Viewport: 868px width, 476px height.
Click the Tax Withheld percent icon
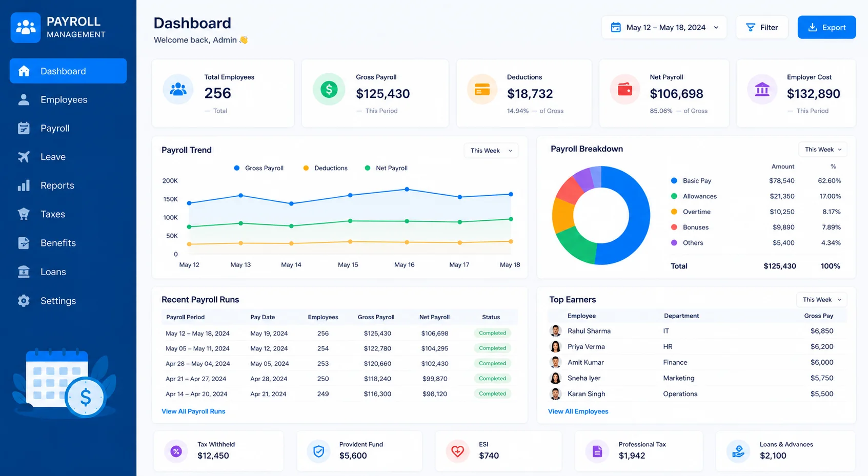[x=176, y=451]
